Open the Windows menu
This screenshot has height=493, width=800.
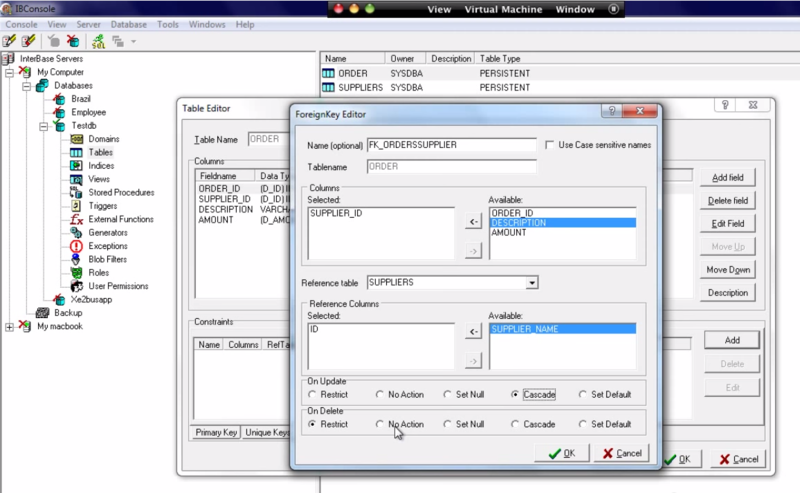(207, 24)
